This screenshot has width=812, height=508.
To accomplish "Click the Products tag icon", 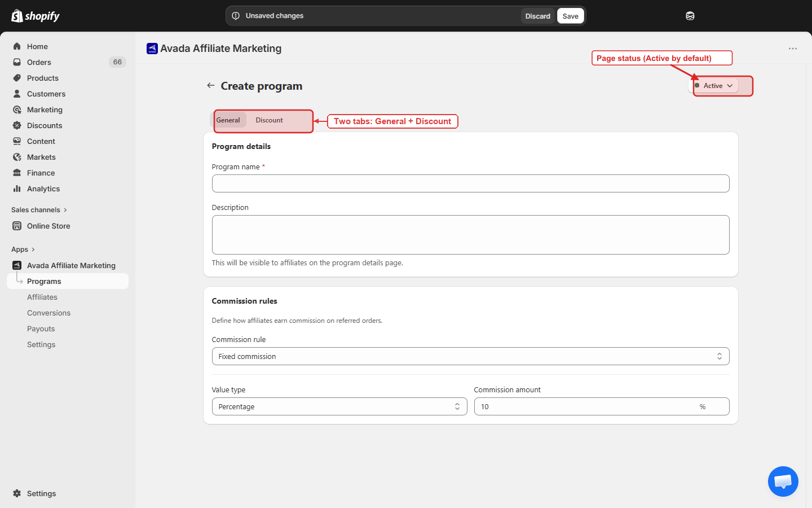I will [17, 78].
